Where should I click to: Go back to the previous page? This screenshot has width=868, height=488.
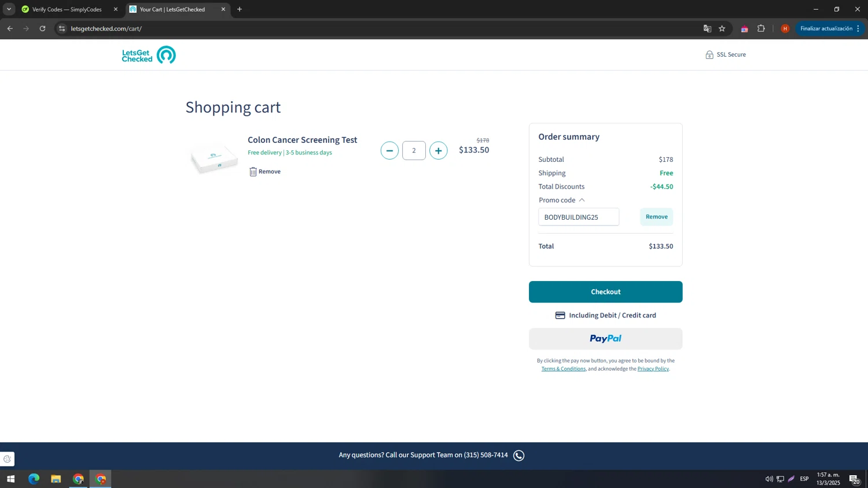10,28
